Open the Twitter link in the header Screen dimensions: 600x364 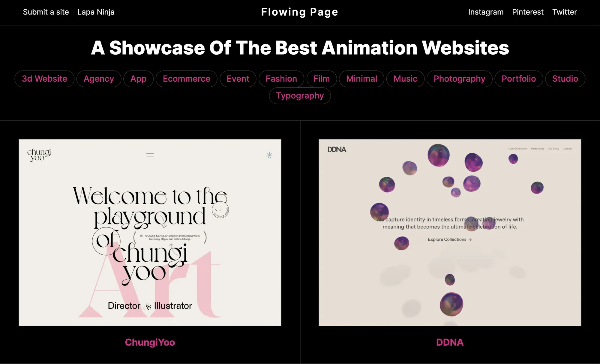pos(564,12)
